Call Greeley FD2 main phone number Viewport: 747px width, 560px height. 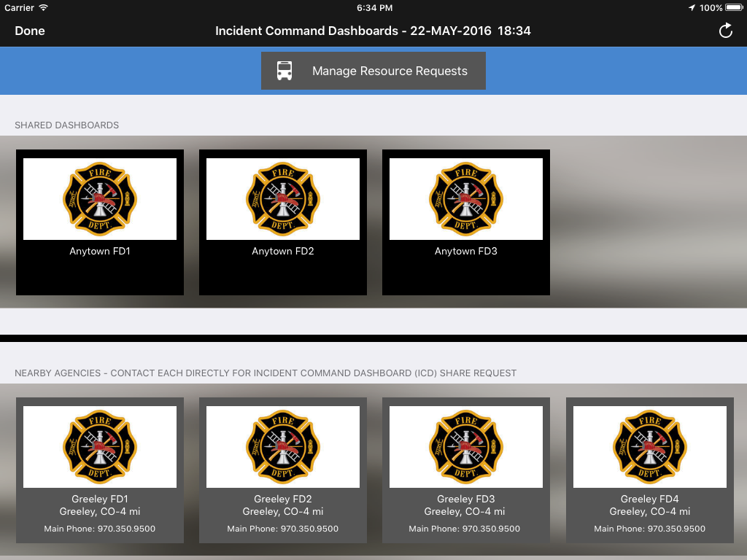click(x=283, y=529)
